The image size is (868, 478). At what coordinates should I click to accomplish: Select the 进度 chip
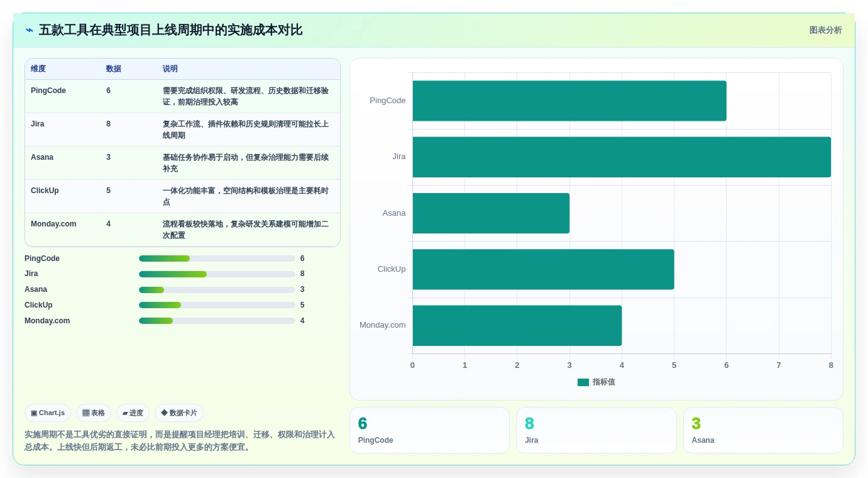[x=133, y=413]
